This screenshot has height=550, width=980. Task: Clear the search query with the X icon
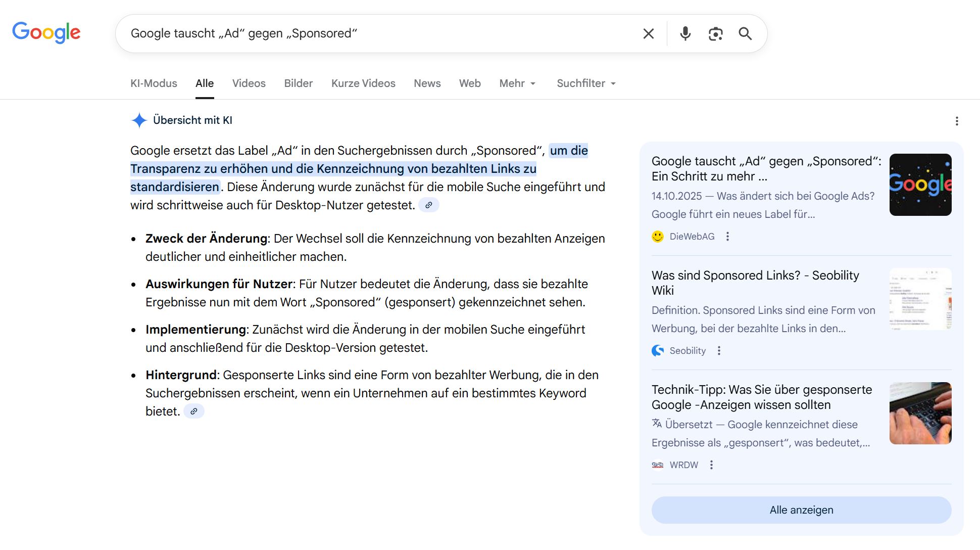click(x=648, y=33)
